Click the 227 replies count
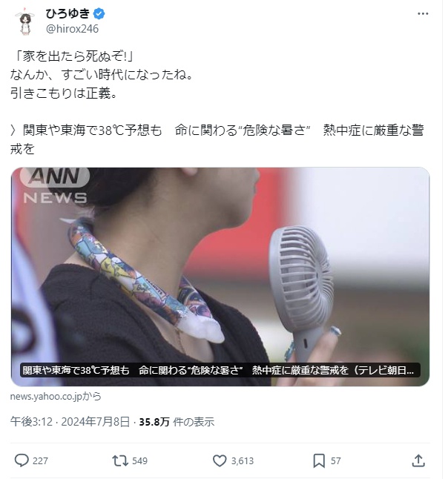The height and width of the screenshot is (479, 448). tap(40, 460)
